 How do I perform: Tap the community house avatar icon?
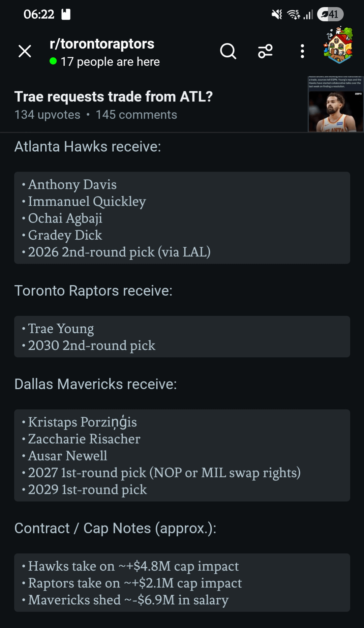click(338, 45)
